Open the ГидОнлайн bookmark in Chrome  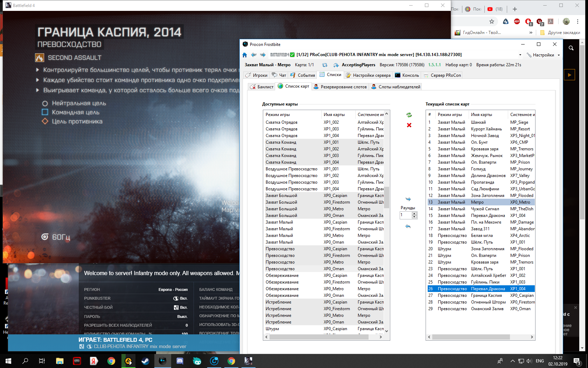click(478, 33)
